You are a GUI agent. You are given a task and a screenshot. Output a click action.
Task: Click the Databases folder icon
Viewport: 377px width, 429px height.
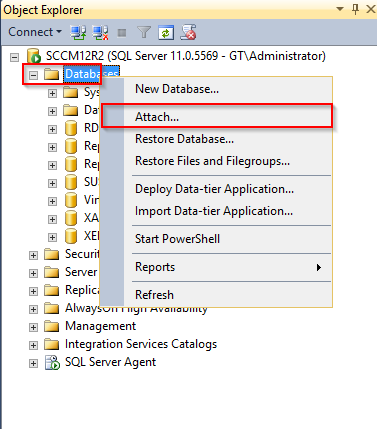click(52, 74)
